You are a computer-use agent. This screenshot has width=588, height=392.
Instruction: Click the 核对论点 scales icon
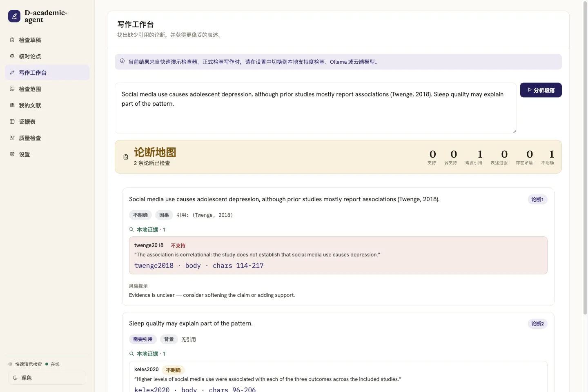[x=12, y=56]
